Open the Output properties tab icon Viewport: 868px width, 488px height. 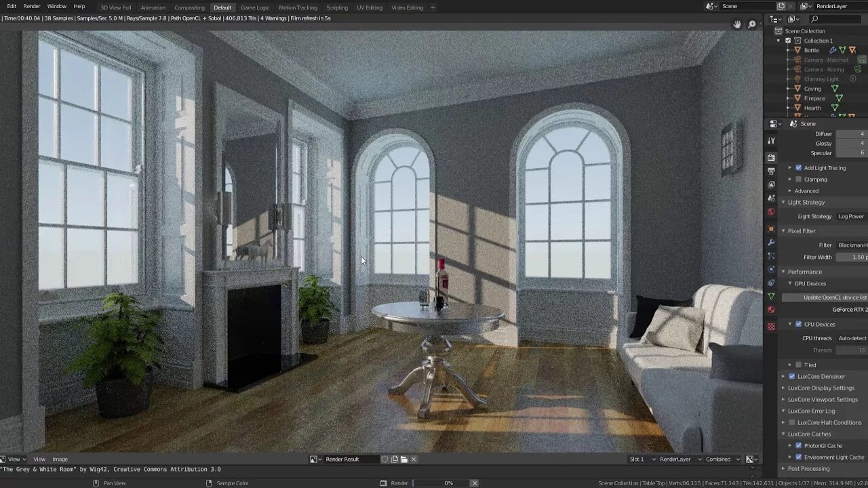tap(771, 171)
